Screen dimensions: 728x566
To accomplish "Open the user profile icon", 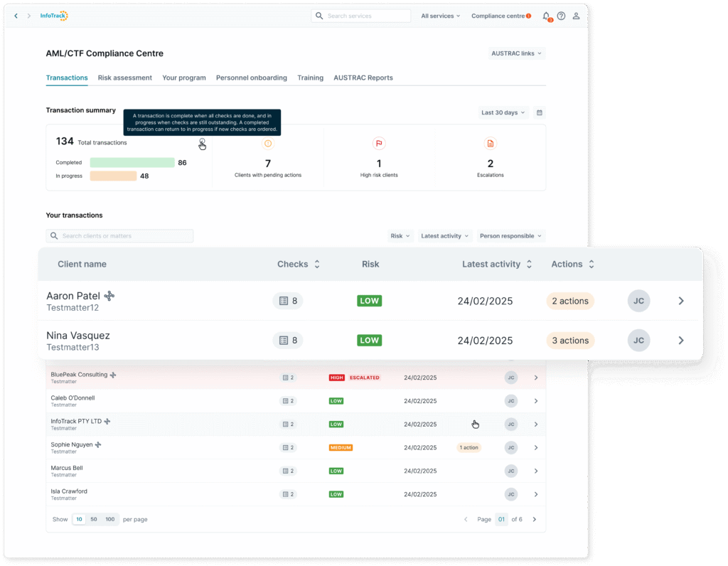I will point(576,16).
